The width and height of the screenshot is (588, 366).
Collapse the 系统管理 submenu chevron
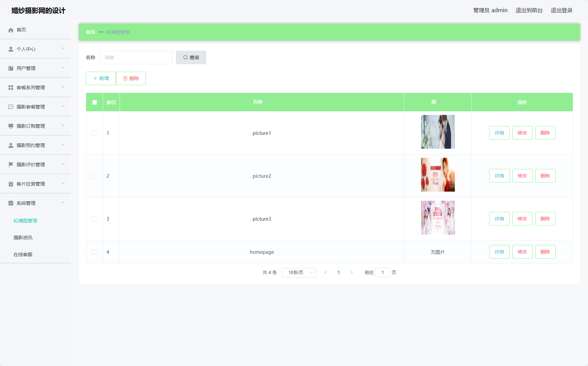pos(63,203)
